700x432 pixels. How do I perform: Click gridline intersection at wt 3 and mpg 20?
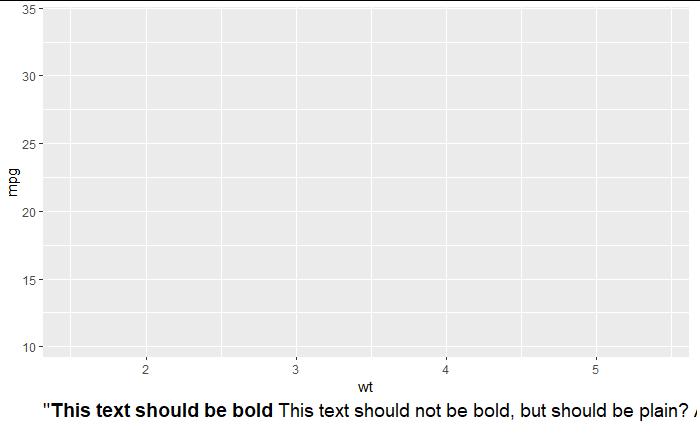pos(296,212)
